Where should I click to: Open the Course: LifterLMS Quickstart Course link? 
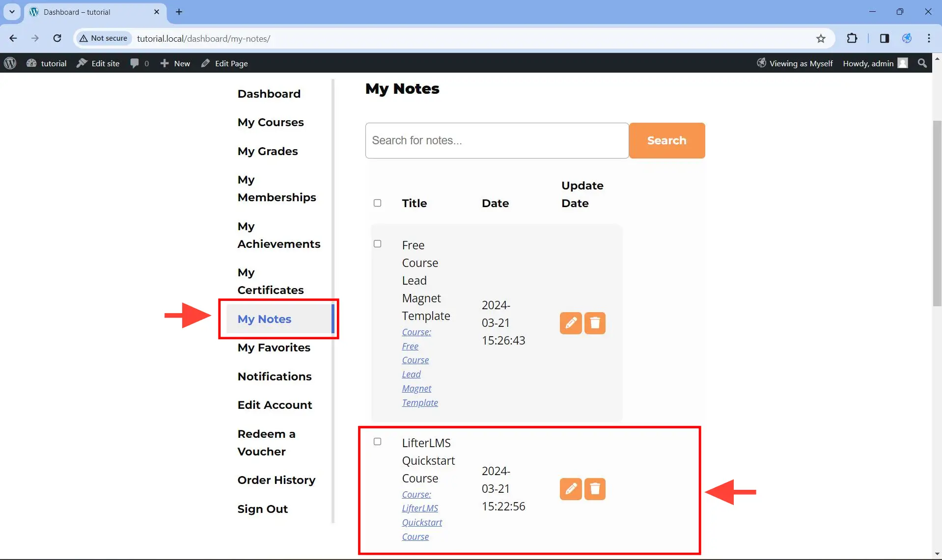click(x=422, y=515)
